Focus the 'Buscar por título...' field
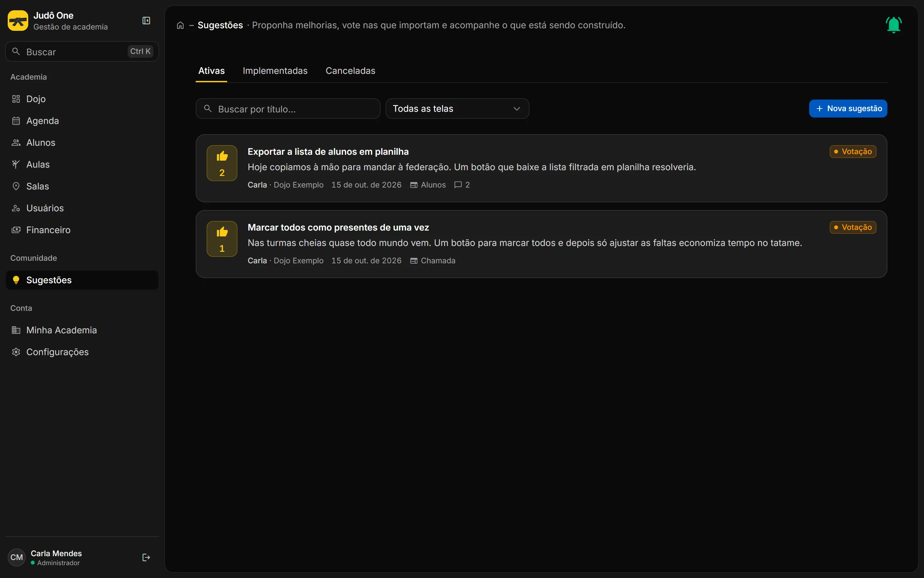The image size is (924, 578). click(x=288, y=109)
